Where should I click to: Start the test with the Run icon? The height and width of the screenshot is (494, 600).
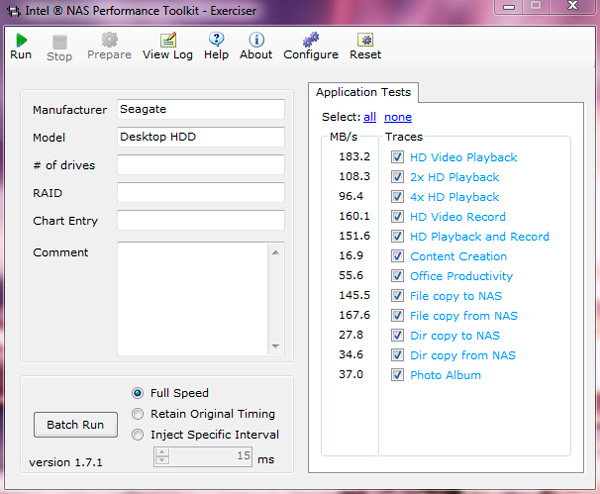pyautogui.click(x=21, y=40)
